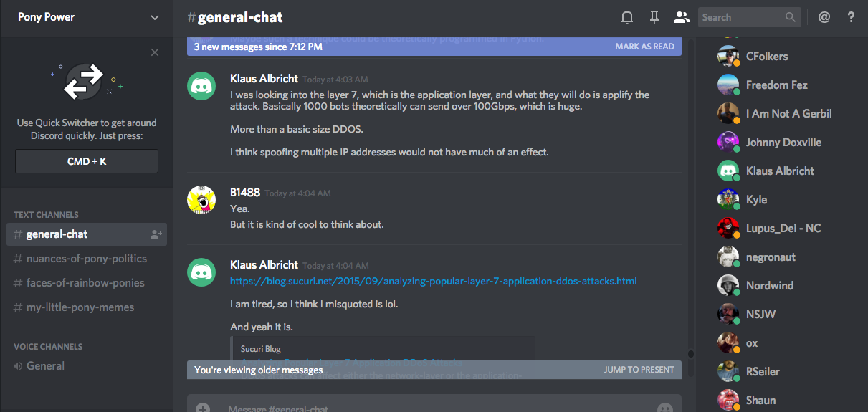This screenshot has width=868, height=412.
Task: Toggle the member list panel
Action: click(681, 17)
